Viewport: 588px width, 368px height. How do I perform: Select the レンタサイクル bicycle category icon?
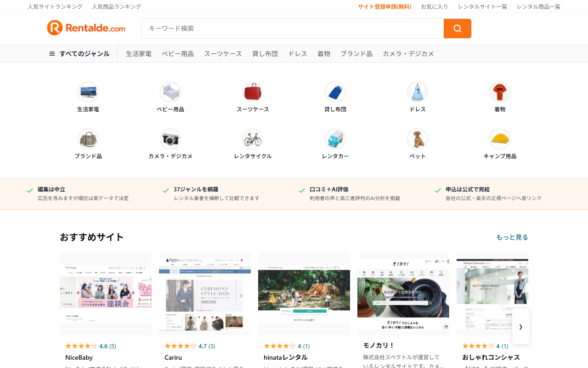pyautogui.click(x=253, y=138)
